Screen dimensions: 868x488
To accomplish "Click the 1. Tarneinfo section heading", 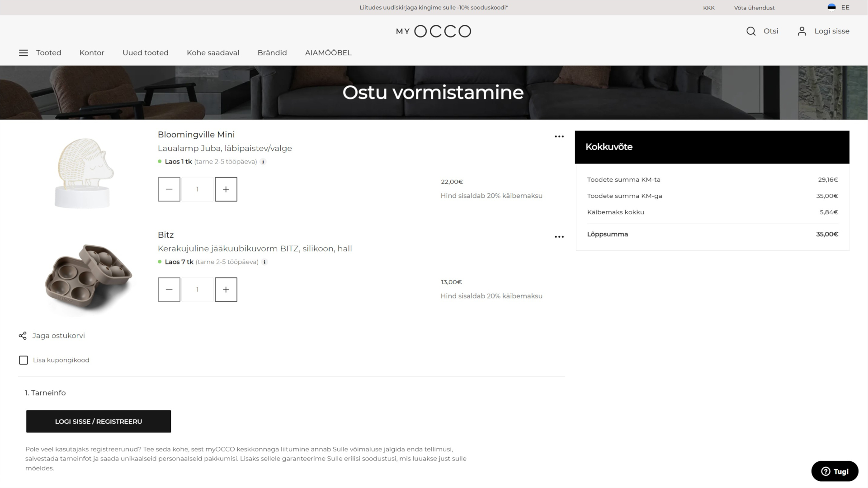I will pyautogui.click(x=45, y=393).
